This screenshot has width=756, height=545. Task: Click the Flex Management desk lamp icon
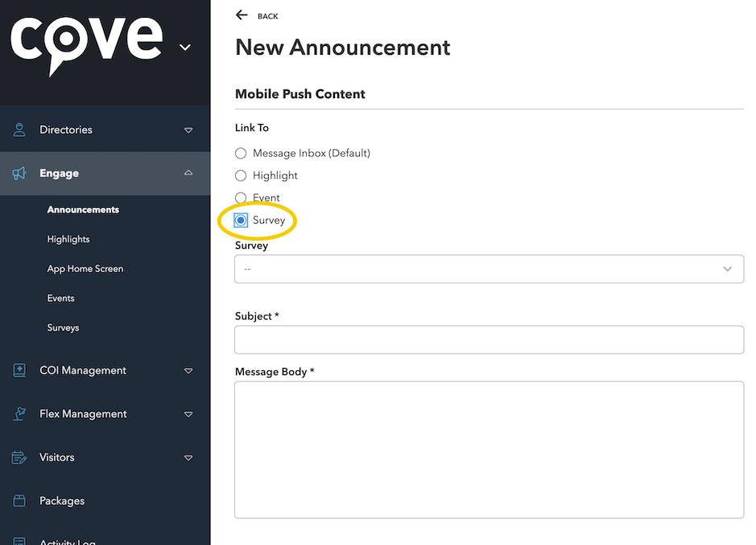(19, 414)
